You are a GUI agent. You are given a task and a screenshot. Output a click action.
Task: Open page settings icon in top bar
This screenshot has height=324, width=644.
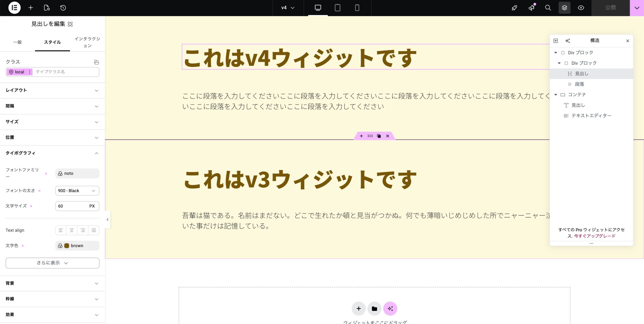pos(47,8)
